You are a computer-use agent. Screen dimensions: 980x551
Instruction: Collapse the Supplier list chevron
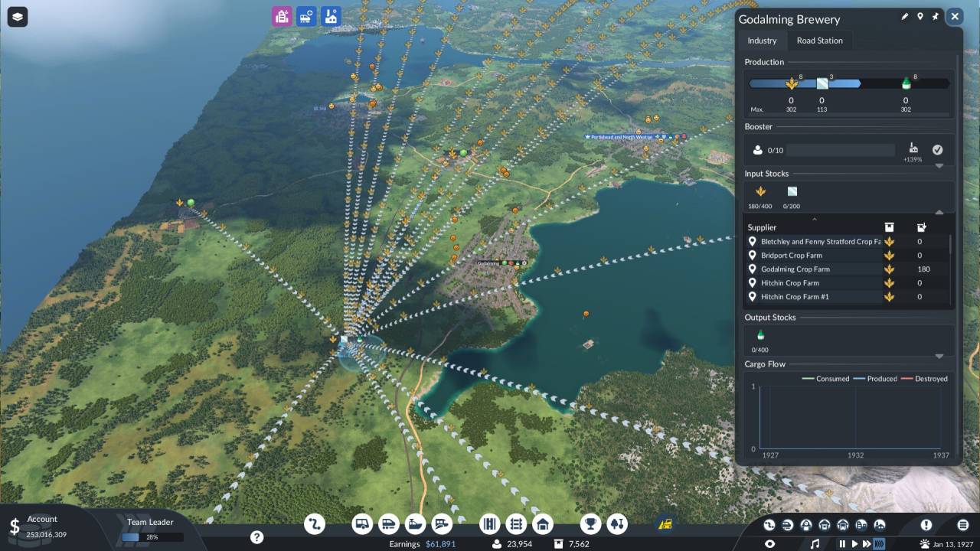click(815, 220)
